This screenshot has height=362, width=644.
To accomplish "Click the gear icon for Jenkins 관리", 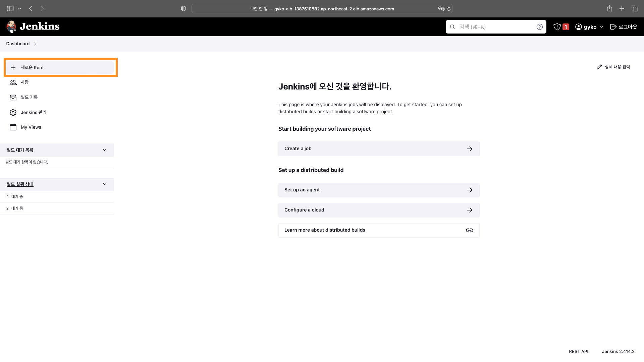I will tap(13, 112).
